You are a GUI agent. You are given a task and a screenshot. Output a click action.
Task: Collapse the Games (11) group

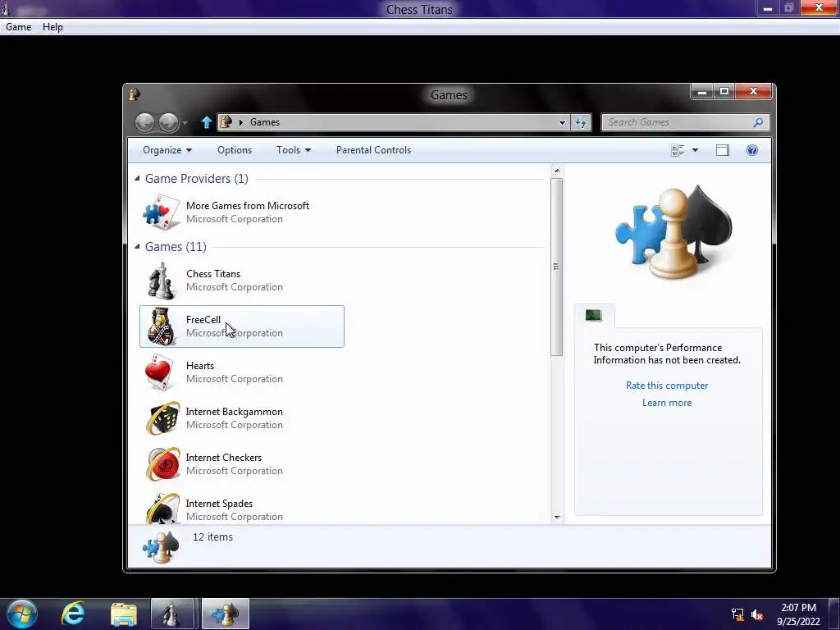pos(137,246)
